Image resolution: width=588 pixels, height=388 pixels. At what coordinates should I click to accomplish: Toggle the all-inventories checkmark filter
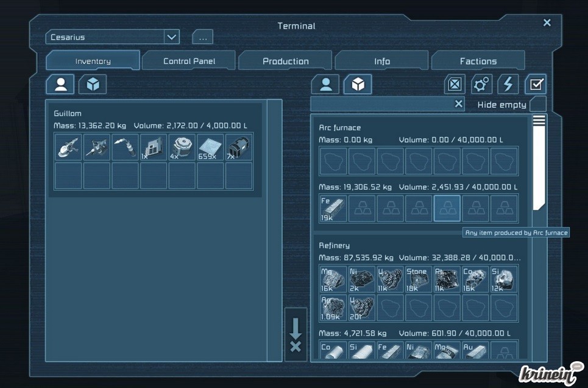[536, 84]
